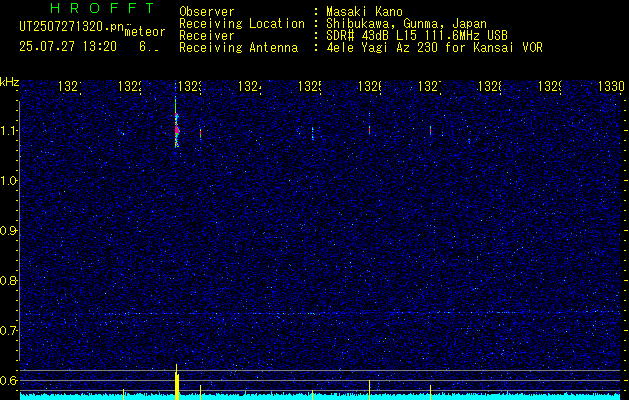Click the Observer label
This screenshot has width=629, height=400.
click(207, 11)
